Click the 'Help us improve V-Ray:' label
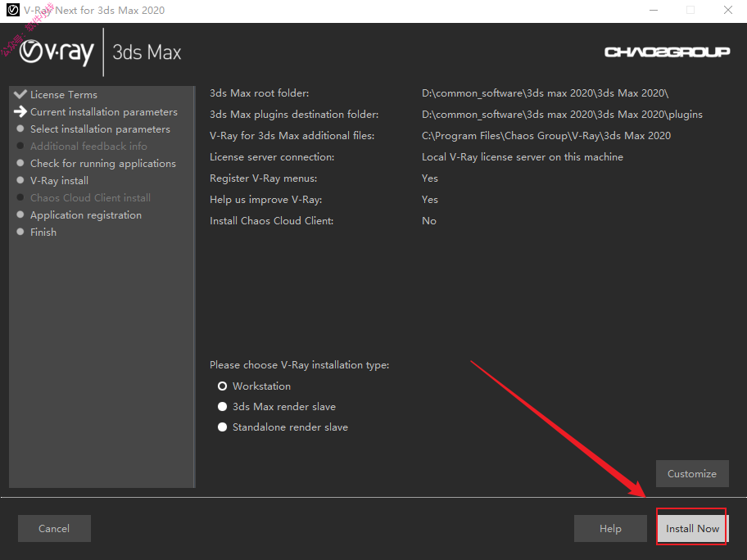The height and width of the screenshot is (560, 747). coord(266,200)
